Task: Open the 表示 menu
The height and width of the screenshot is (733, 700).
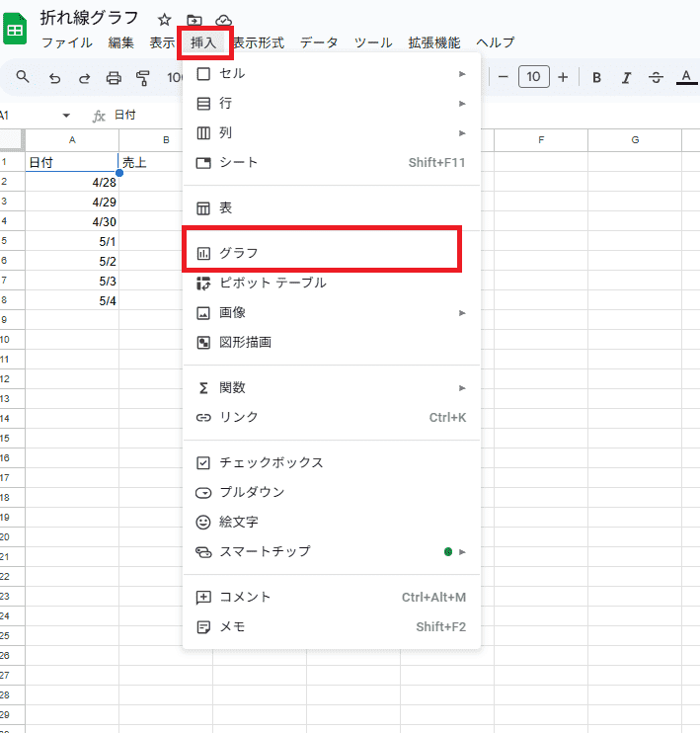Action: (162, 42)
